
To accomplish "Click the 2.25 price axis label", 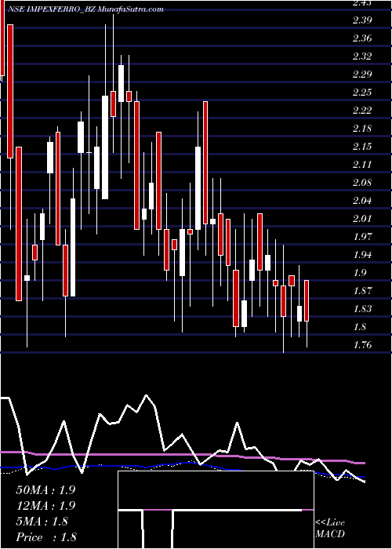I will [361, 93].
